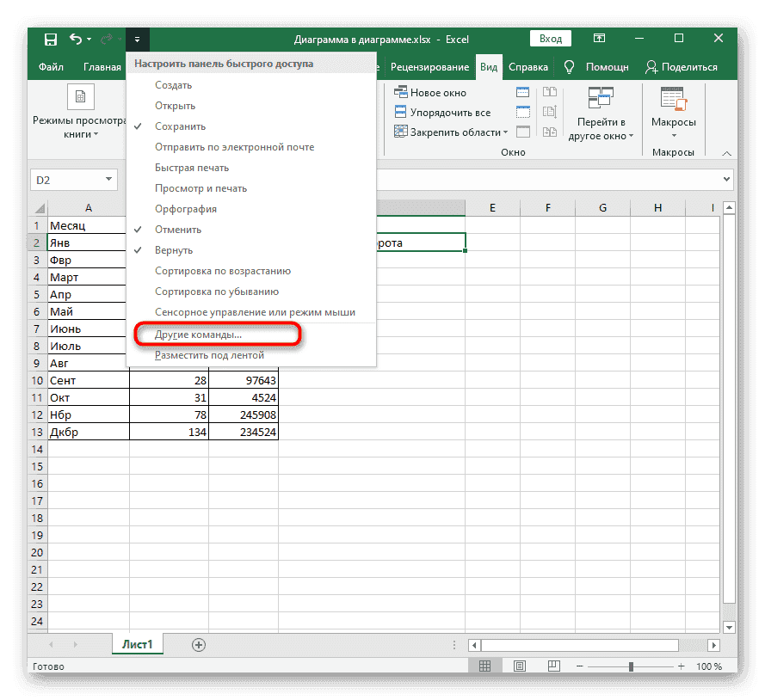Click the Undo arrow icon

click(76, 39)
